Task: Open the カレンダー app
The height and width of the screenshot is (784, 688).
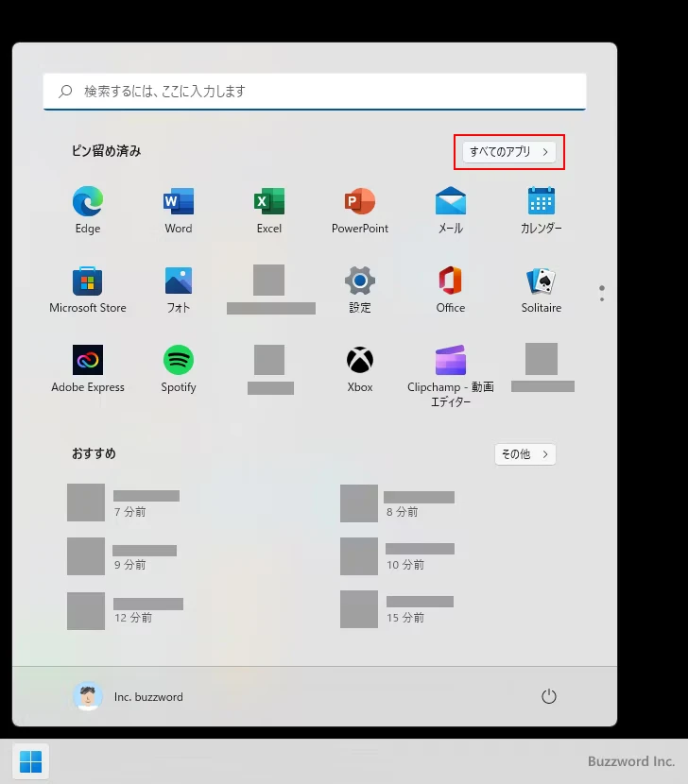Action: coord(541,210)
